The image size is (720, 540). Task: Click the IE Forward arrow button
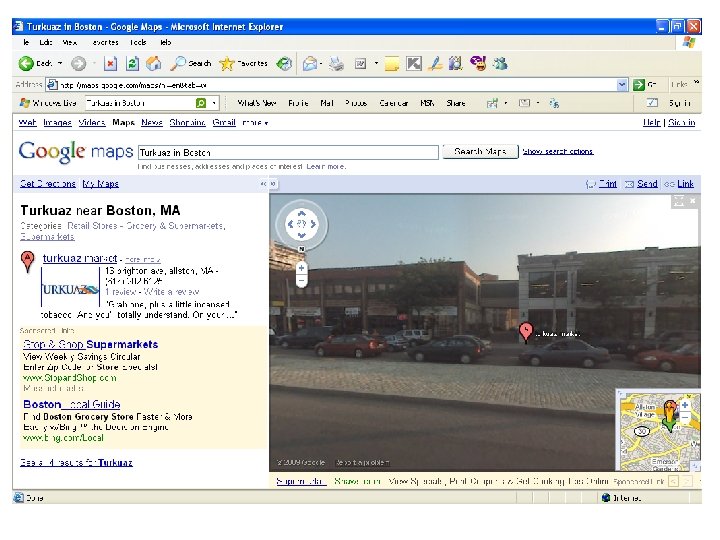(x=79, y=63)
